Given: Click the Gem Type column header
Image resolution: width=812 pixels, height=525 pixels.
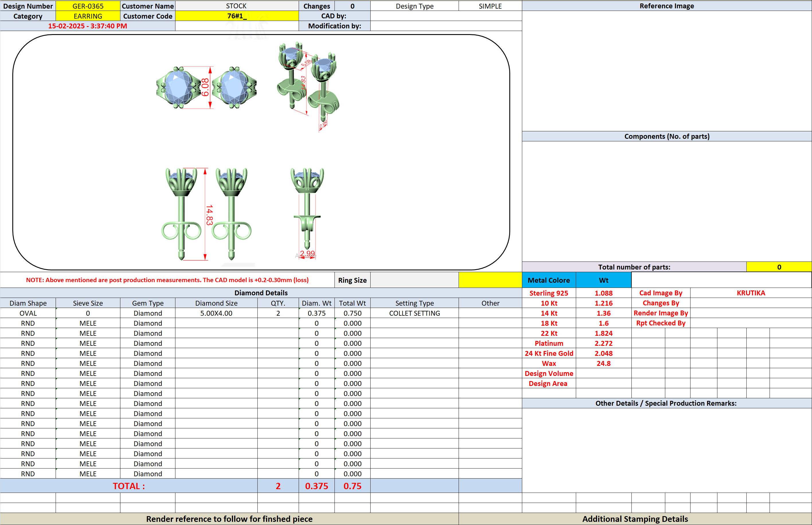Looking at the screenshot, I should click(148, 303).
